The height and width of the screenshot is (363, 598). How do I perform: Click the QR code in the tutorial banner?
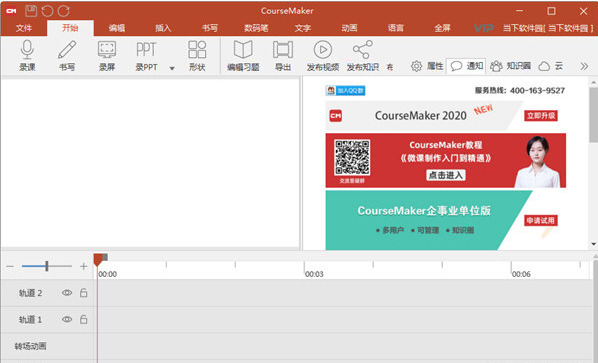click(352, 157)
